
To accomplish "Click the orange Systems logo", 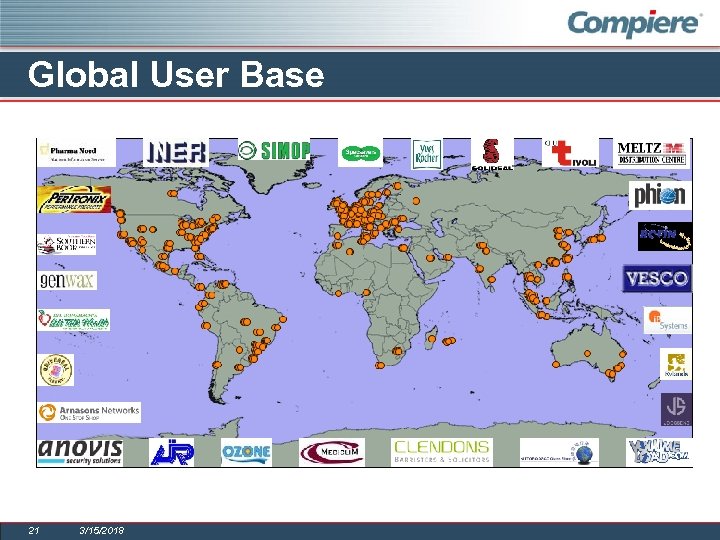I will pos(667,320).
